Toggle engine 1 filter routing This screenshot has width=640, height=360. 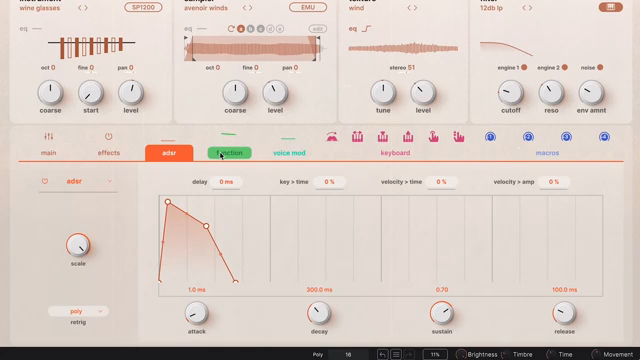click(x=524, y=67)
